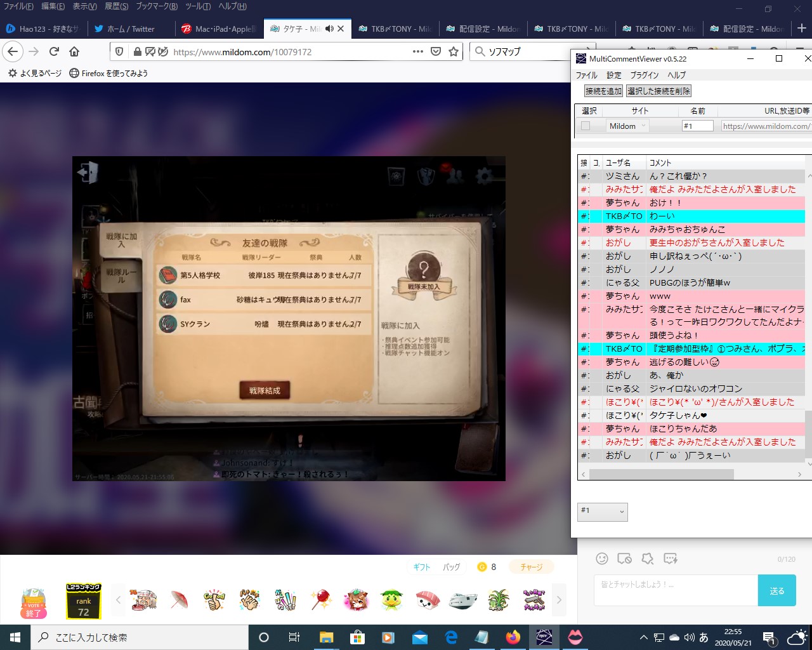Open Microsoft Edge from the taskbar

tap(451, 637)
